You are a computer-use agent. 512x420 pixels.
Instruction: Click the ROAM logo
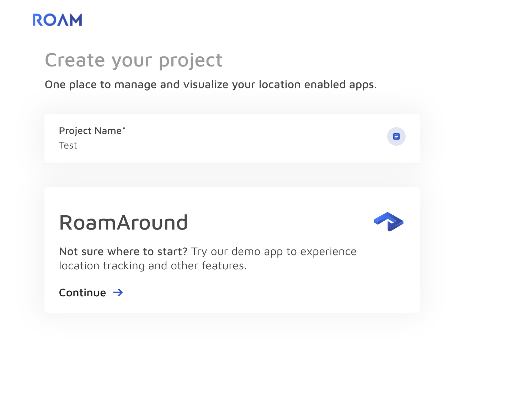point(57,20)
